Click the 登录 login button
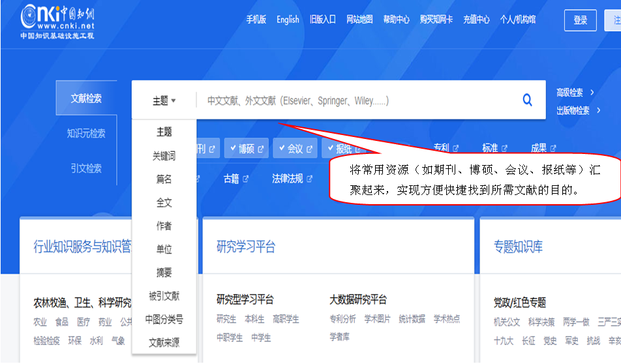621x364 pixels. 581,20
